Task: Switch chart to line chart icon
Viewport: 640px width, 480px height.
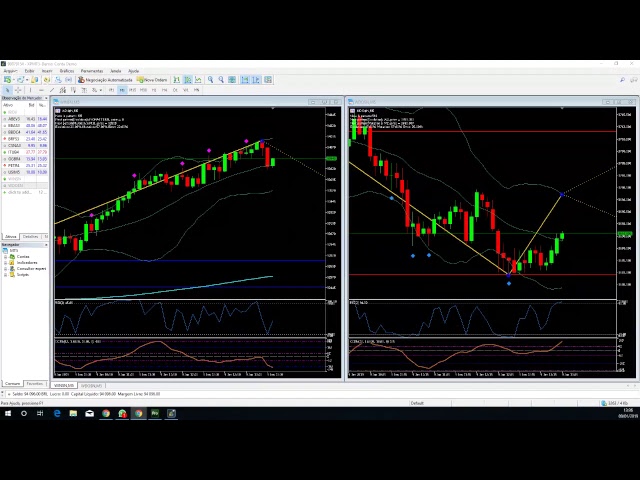Action: (x=198, y=80)
